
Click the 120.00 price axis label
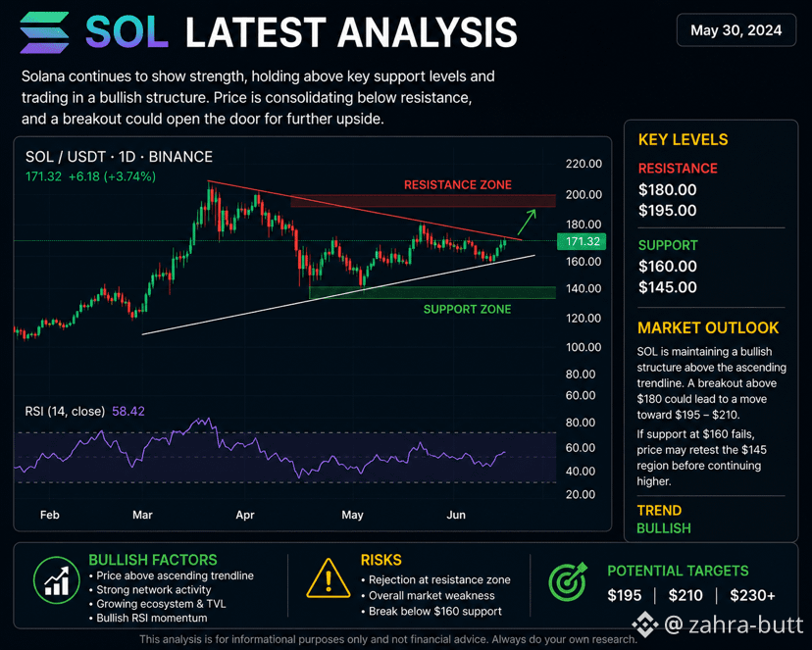point(584,319)
